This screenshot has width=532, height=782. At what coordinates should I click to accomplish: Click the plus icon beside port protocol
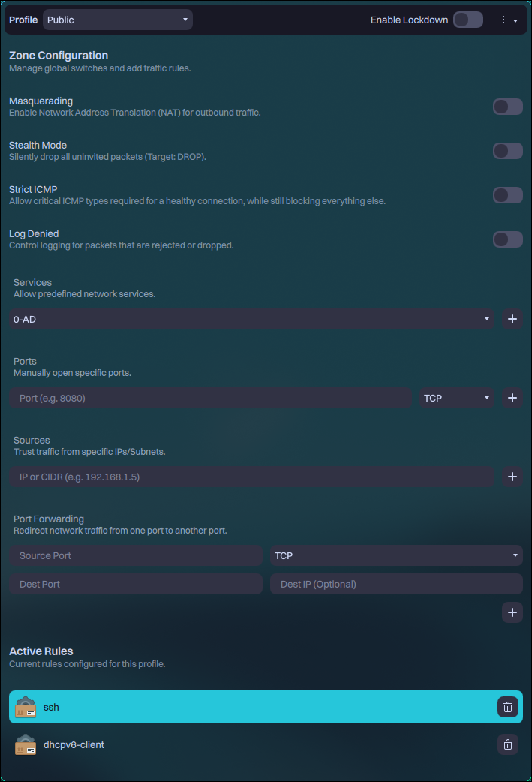tap(512, 398)
